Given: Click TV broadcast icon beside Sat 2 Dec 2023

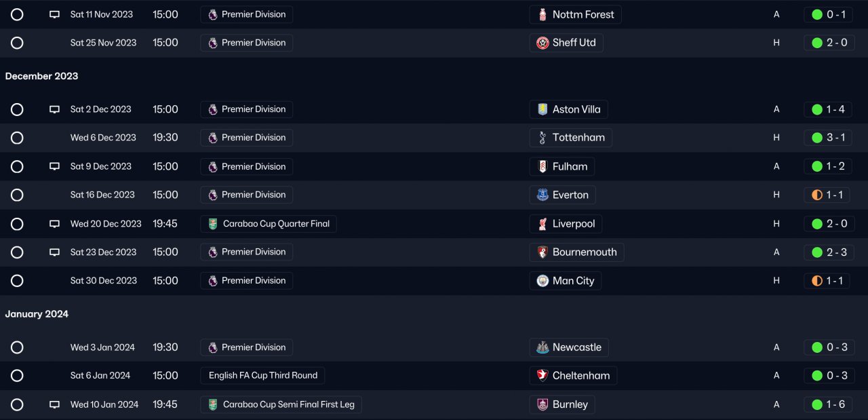Looking at the screenshot, I should pyautogui.click(x=55, y=109).
